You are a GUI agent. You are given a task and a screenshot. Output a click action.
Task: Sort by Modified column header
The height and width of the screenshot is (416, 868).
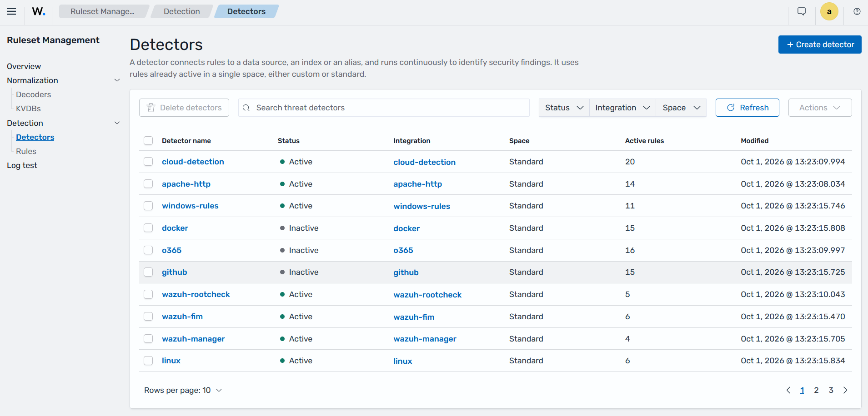tap(754, 141)
